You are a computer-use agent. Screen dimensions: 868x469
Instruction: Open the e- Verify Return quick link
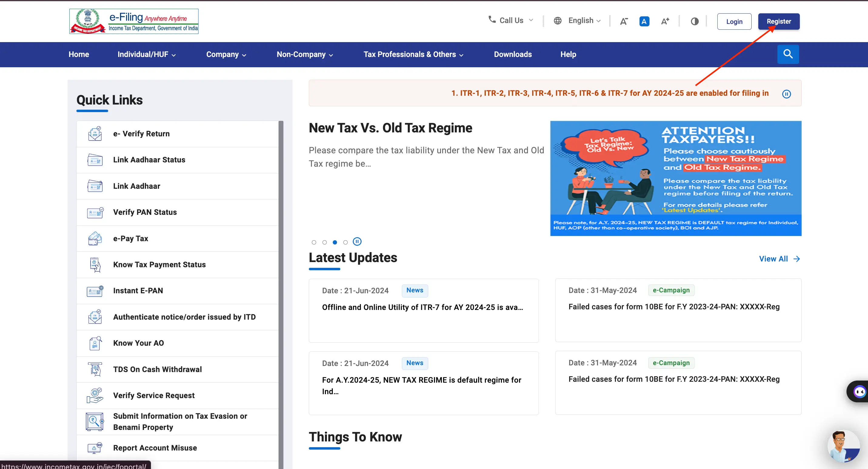(x=178, y=134)
